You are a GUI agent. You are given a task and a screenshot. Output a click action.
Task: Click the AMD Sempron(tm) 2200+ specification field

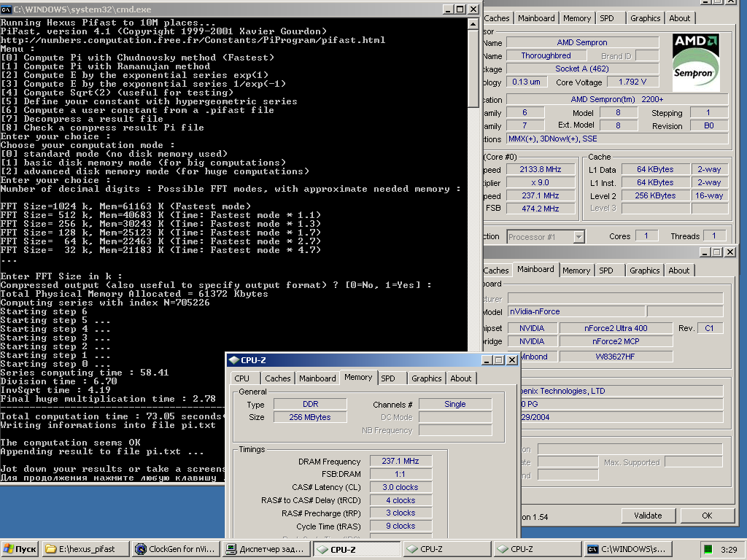pyautogui.click(x=617, y=99)
